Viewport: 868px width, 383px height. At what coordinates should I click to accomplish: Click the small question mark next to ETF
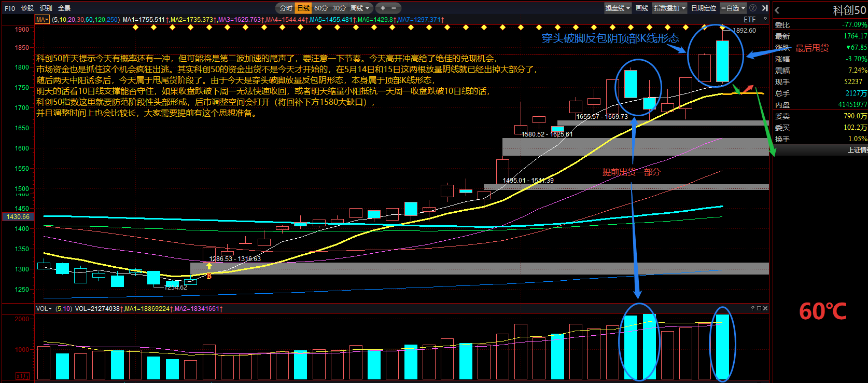765,20
